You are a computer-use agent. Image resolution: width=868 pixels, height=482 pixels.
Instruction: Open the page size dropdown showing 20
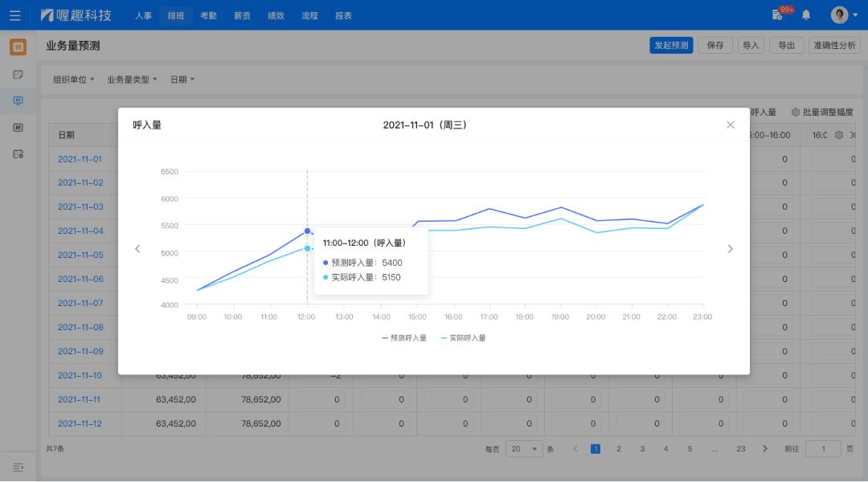tap(525, 449)
